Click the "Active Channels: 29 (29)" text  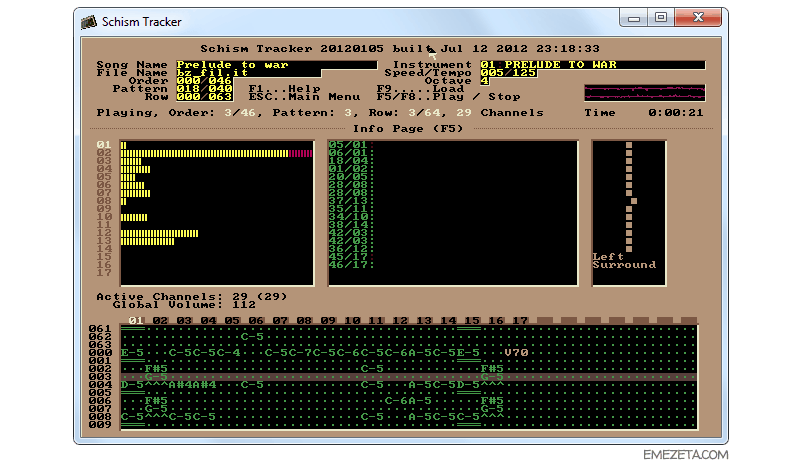tap(192, 297)
